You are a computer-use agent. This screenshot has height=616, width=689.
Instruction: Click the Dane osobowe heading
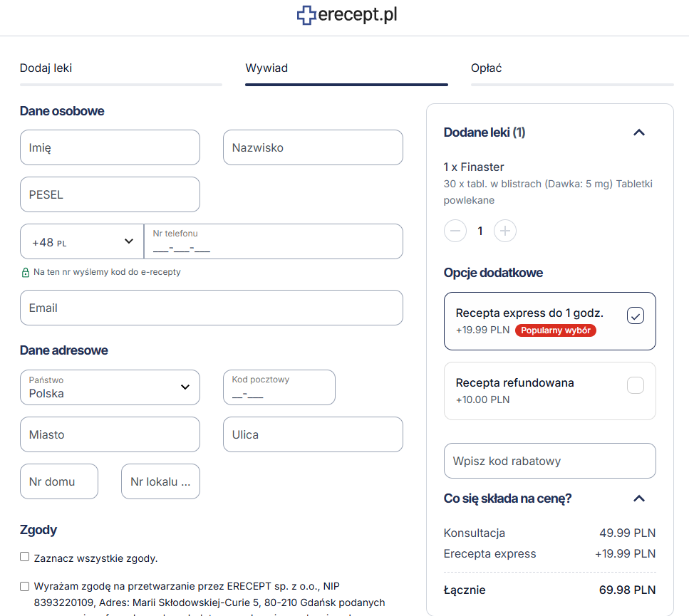click(62, 111)
